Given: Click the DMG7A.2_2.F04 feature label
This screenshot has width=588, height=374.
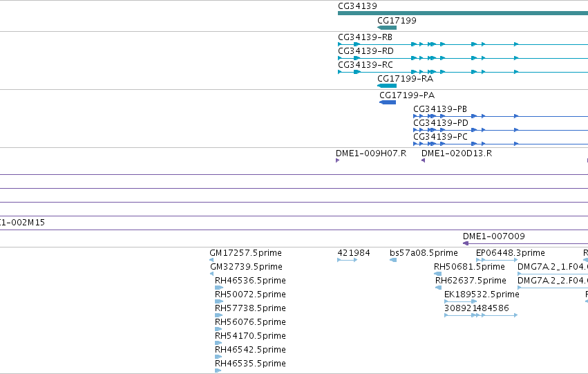Looking at the screenshot, I should pyautogui.click(x=553, y=281).
